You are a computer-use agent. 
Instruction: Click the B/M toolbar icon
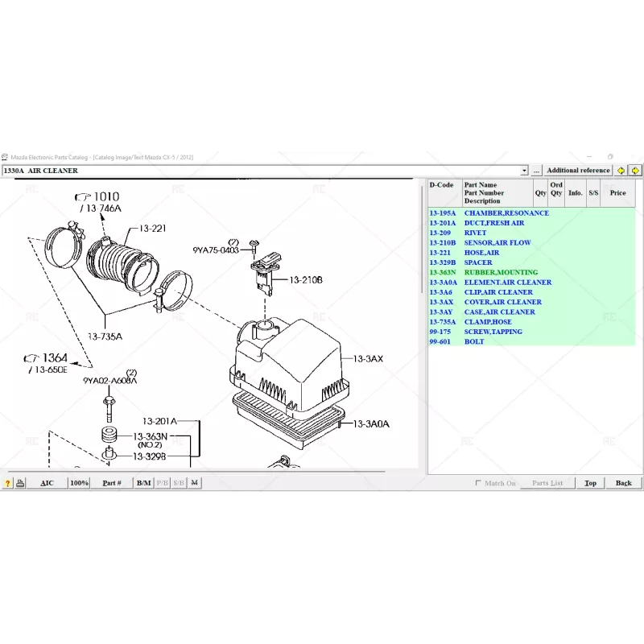pyautogui.click(x=142, y=482)
